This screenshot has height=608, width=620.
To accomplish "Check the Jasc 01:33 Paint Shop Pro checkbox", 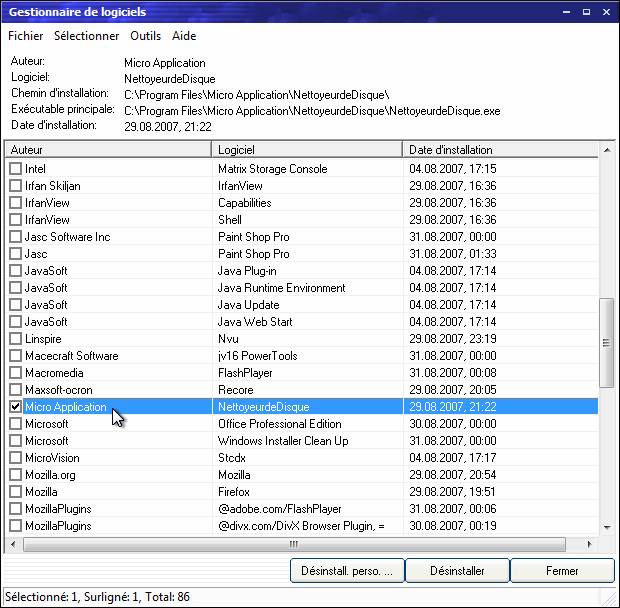I will pos(15,254).
